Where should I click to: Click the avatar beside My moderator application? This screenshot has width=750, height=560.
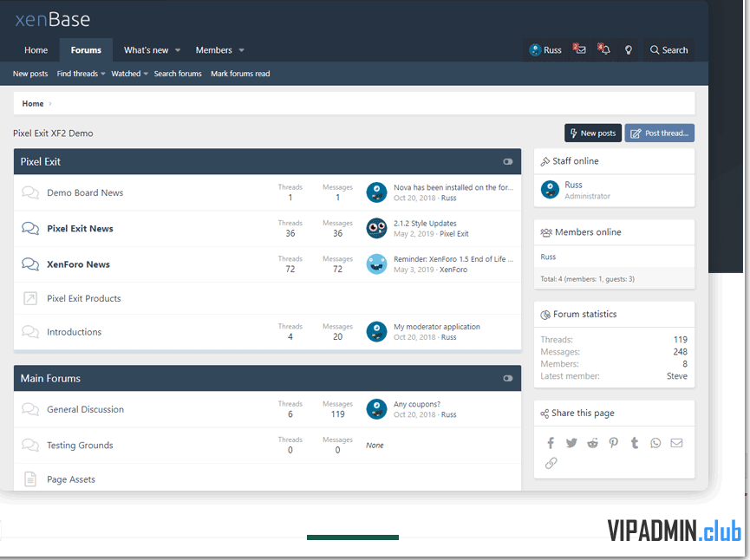tap(376, 331)
